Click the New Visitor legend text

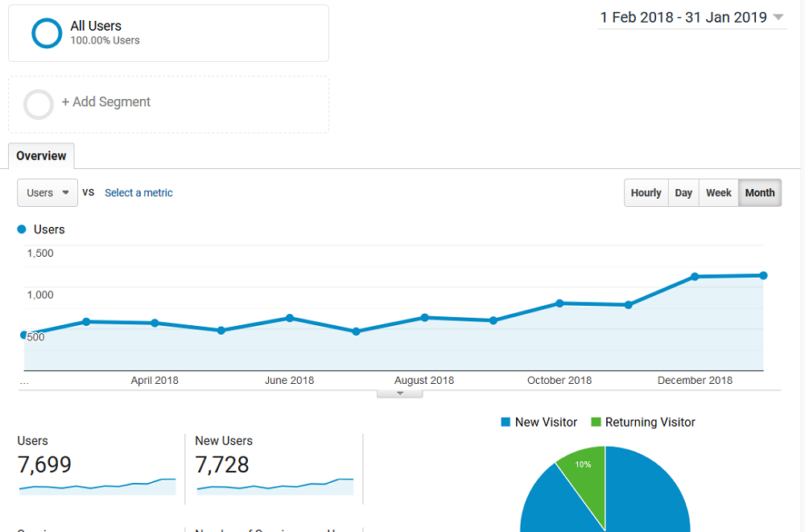(x=547, y=422)
